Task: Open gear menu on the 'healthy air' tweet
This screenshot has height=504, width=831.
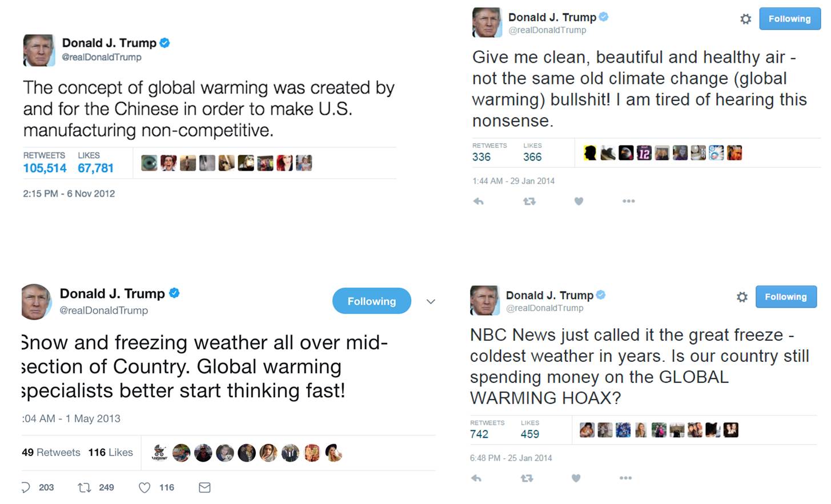Action: point(745,19)
